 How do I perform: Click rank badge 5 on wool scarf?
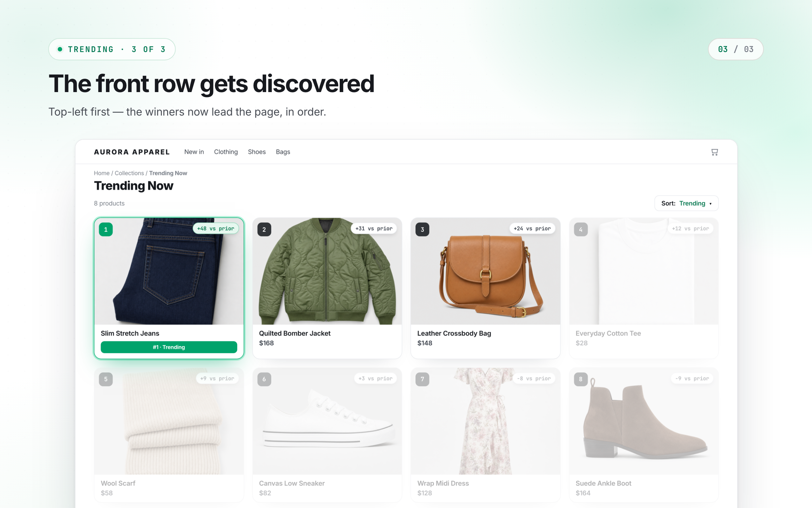click(x=106, y=379)
